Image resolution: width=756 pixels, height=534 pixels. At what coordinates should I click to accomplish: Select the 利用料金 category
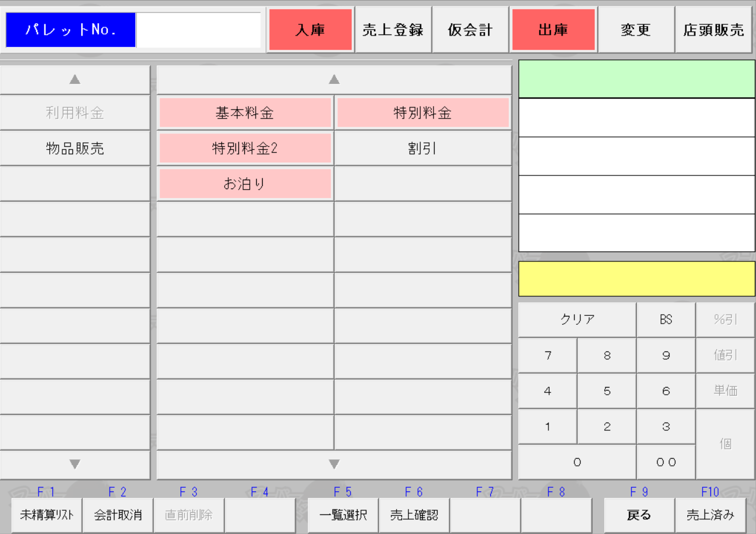(x=75, y=113)
